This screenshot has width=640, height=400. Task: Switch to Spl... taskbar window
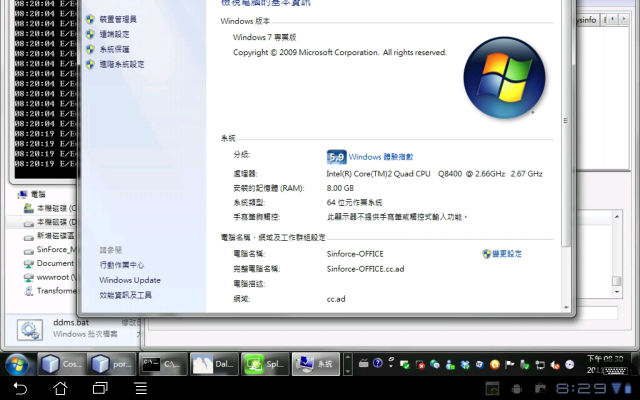tap(264, 364)
